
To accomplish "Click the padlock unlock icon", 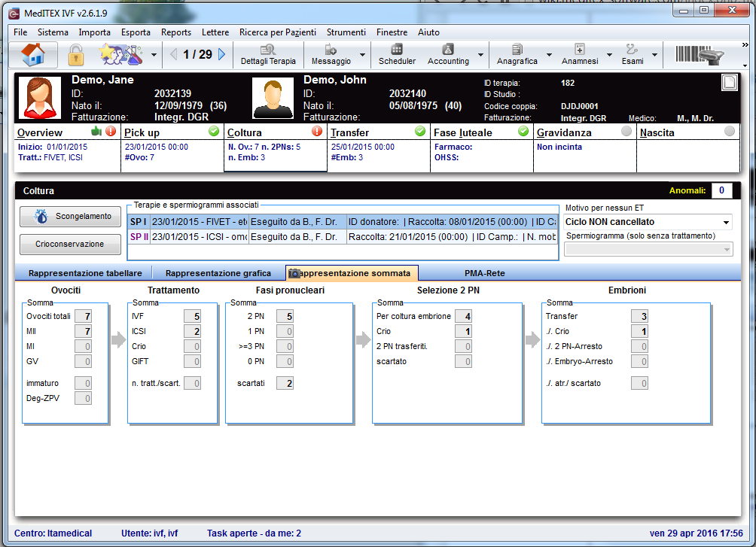I will point(76,54).
